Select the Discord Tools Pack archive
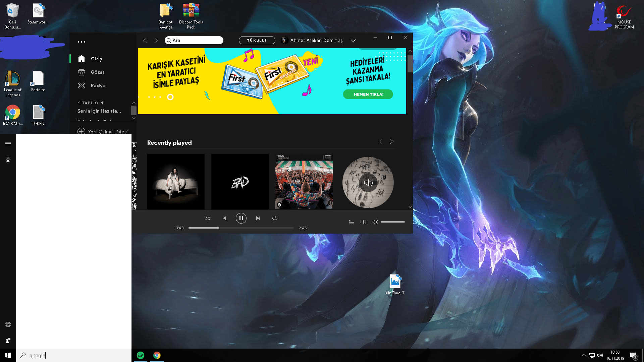The width and height of the screenshot is (644, 362). click(191, 16)
